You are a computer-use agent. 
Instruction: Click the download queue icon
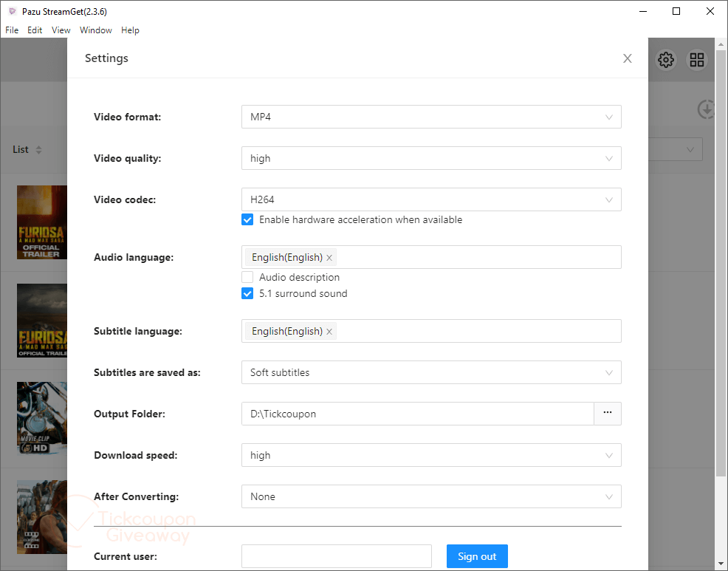click(707, 109)
